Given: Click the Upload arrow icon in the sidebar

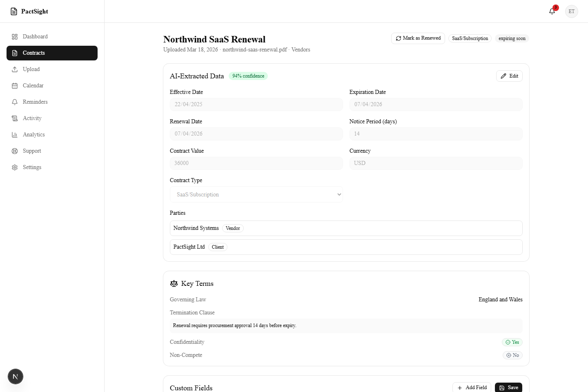Looking at the screenshot, I should (15, 69).
